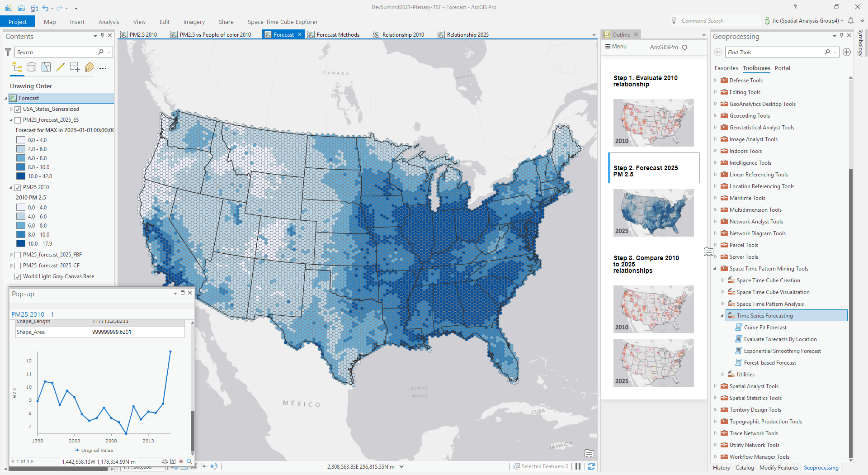Viewport: 868px width, 475px height.
Task: Enable the PM25_forecast_2025_ES layer checkbox
Action: coord(18,120)
